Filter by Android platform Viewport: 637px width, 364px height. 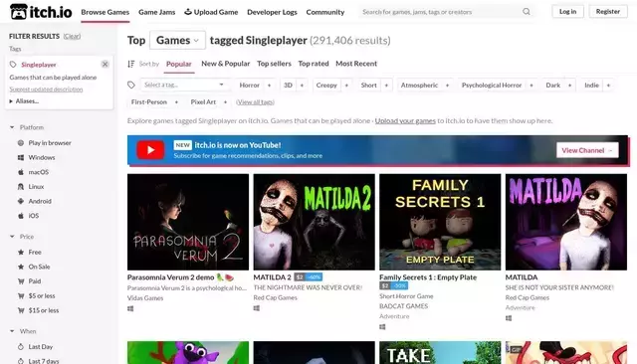(35, 201)
